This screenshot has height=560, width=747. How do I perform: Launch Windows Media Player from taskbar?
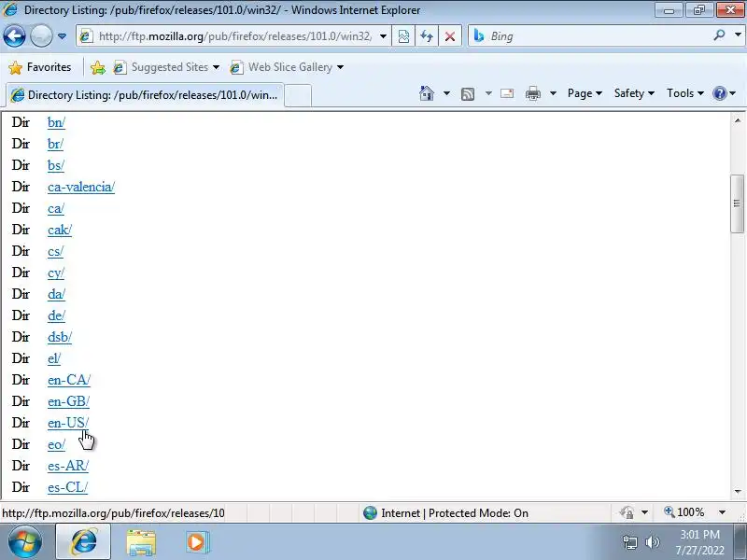[x=197, y=542]
